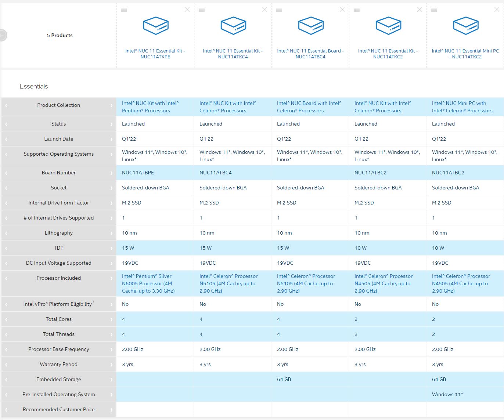Click the left chevron on the Status row
The height and width of the screenshot is (420, 504).
(x=6, y=124)
